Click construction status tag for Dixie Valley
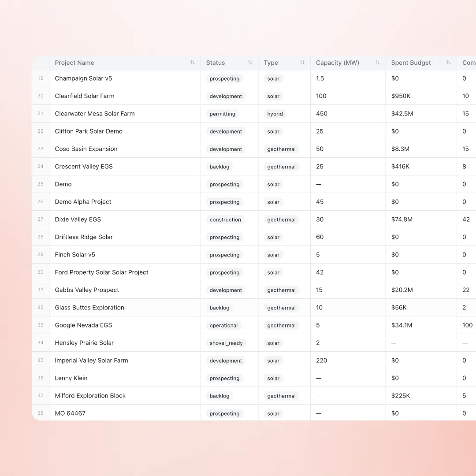Image resolution: width=476 pixels, height=476 pixels. 225,219
